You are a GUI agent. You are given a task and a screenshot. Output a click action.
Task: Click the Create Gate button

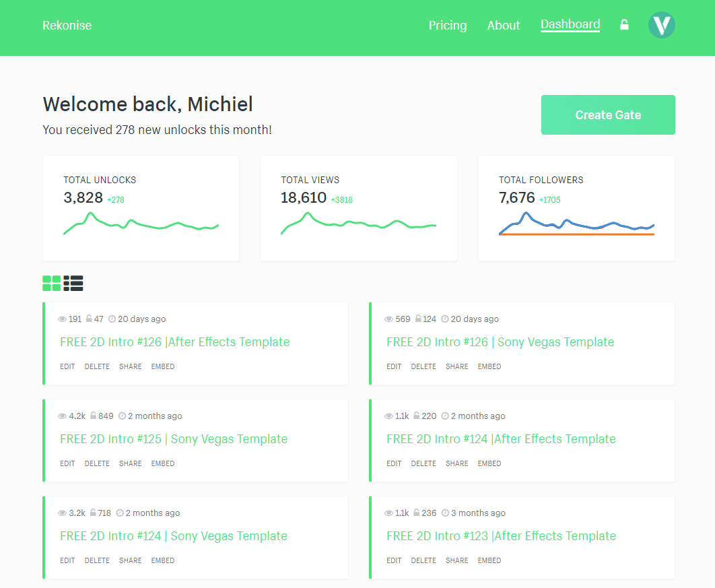click(608, 115)
